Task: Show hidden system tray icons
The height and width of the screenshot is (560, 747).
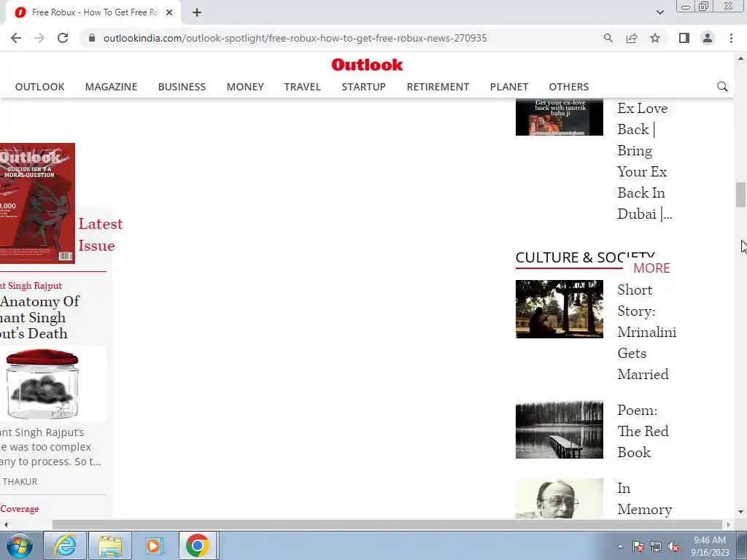Action: 620,546
